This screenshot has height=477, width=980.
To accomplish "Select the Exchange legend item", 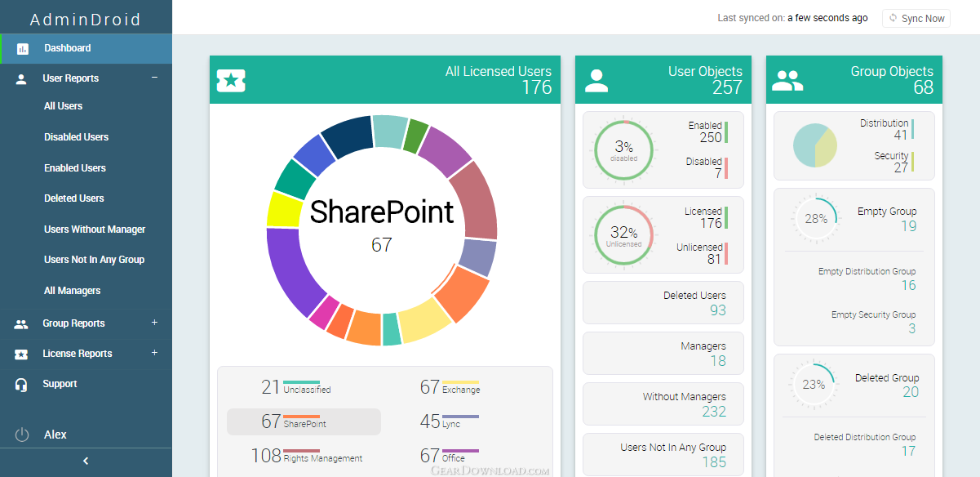I will [450, 387].
